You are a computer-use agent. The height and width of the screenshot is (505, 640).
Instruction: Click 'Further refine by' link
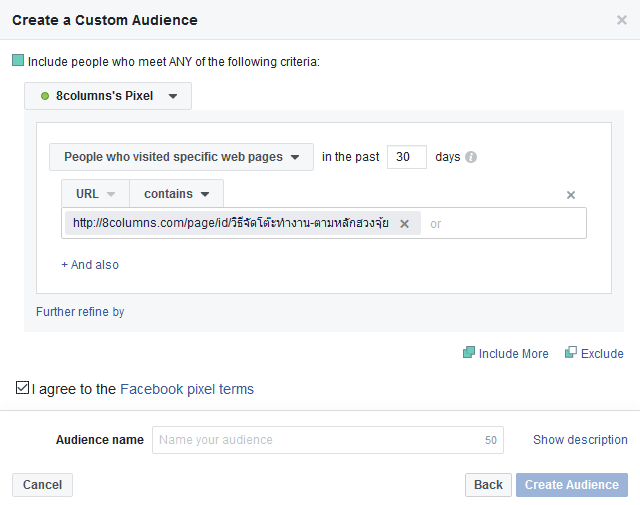tap(80, 311)
